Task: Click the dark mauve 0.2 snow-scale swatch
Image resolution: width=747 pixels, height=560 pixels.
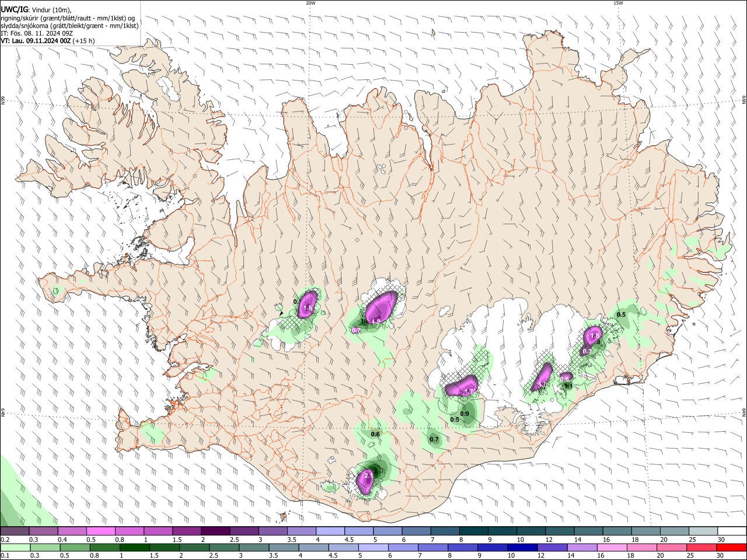Action: (x=15, y=531)
